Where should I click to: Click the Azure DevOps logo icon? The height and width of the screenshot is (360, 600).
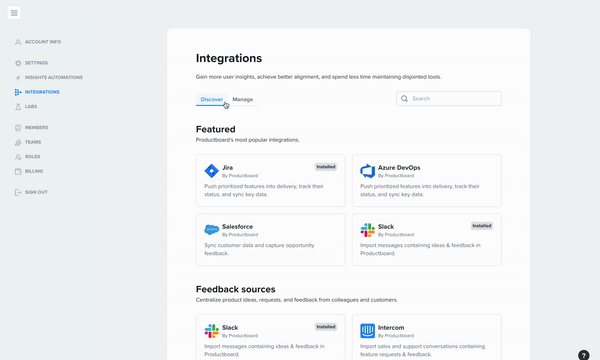[367, 171]
